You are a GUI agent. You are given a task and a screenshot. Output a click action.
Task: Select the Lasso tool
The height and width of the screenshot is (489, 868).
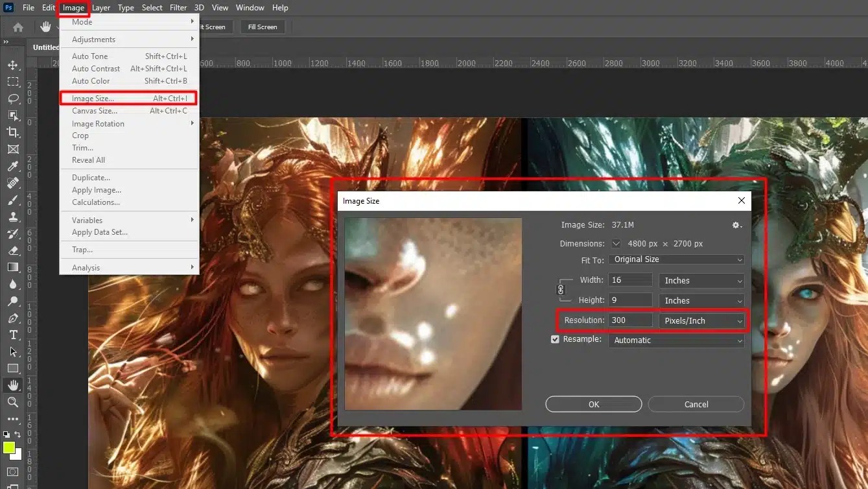tap(12, 99)
